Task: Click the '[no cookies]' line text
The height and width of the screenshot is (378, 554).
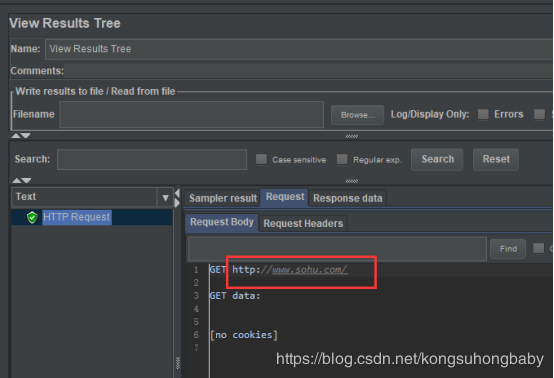Action: pos(244,335)
